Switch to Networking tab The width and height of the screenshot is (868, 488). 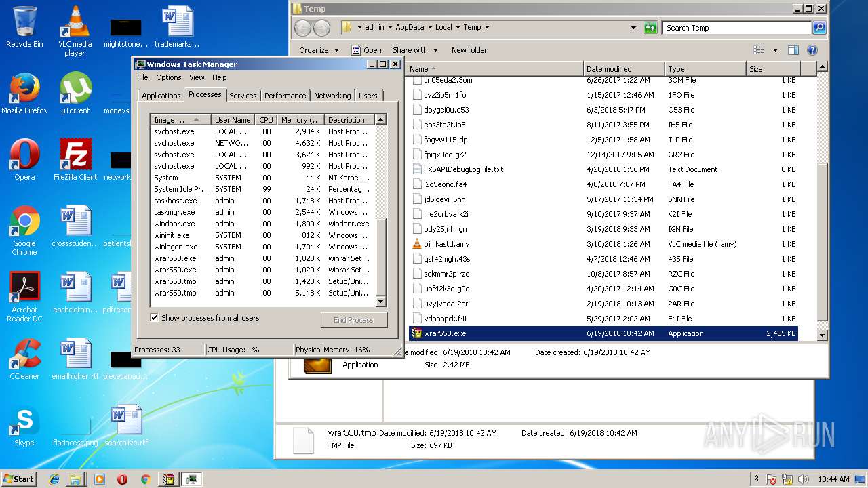point(332,96)
